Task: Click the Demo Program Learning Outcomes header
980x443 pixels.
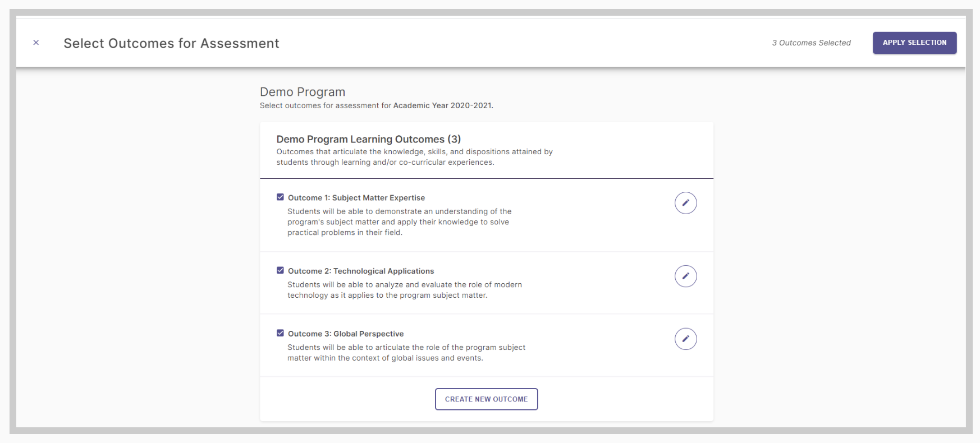Action: pos(368,139)
